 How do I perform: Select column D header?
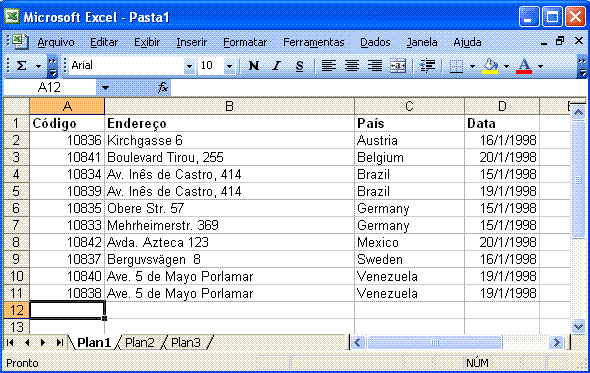502,107
